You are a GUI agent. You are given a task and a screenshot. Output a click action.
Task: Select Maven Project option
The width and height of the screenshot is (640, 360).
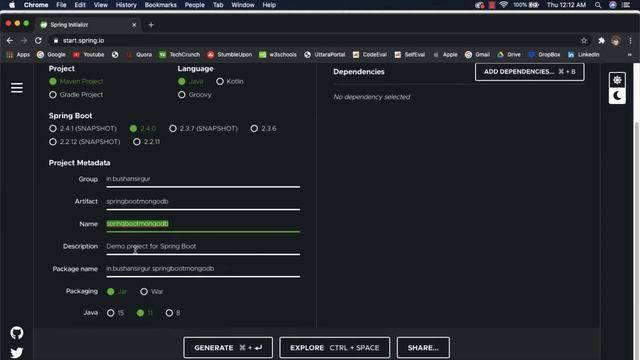(x=76, y=82)
